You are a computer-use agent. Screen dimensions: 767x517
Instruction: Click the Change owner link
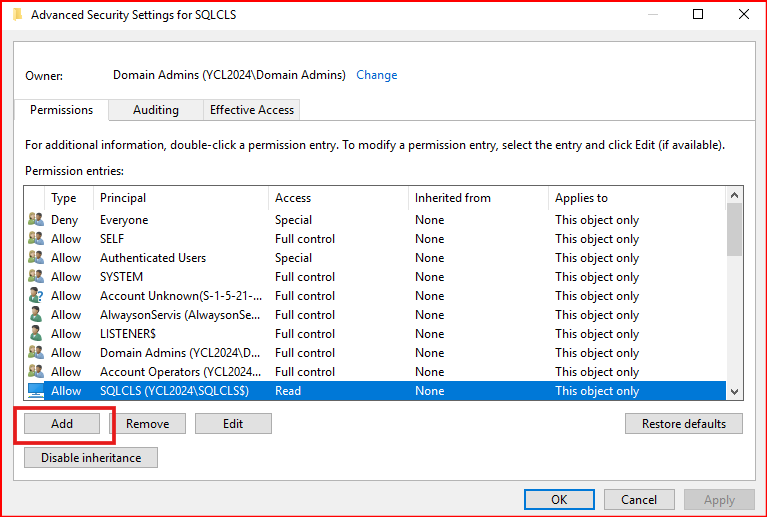pos(376,75)
